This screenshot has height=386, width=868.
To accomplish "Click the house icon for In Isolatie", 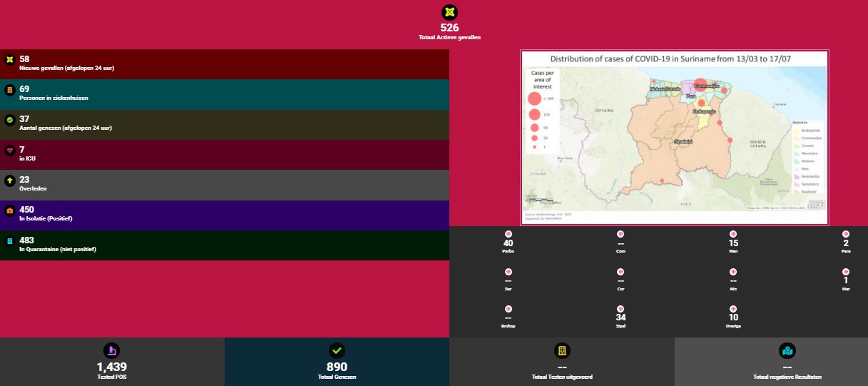I will pyautogui.click(x=9, y=210).
